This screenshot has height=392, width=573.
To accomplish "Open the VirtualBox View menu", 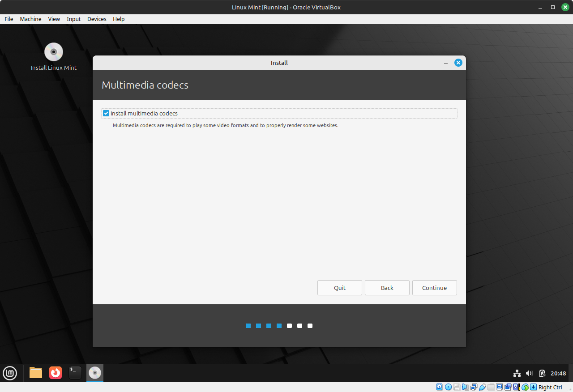I will pos(54,19).
